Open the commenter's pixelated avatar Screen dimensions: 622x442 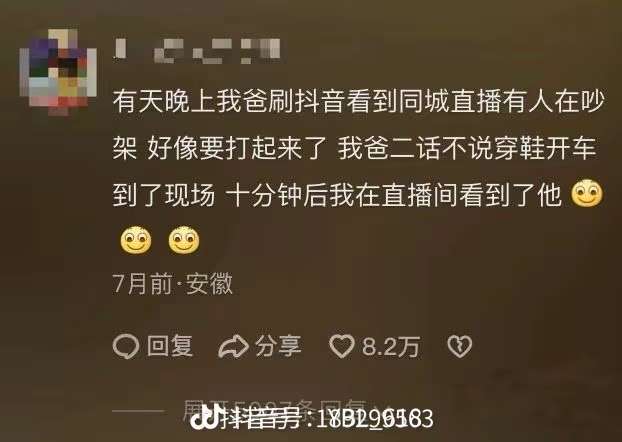pyautogui.click(x=59, y=72)
